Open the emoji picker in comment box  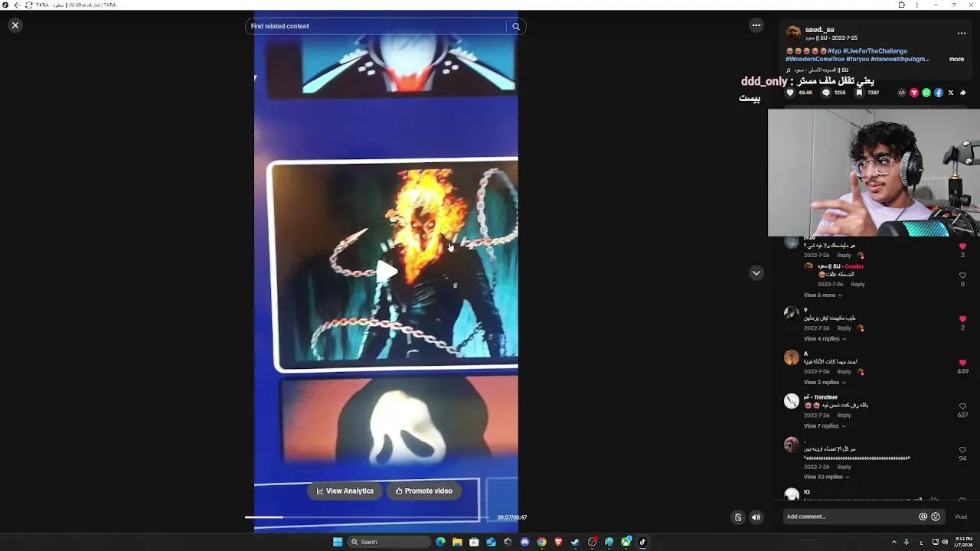(x=936, y=517)
